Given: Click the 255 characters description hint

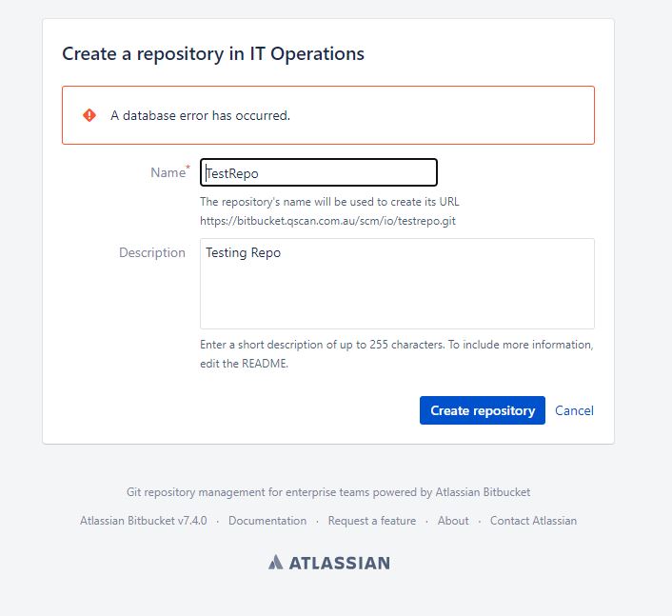Looking at the screenshot, I should [x=397, y=353].
